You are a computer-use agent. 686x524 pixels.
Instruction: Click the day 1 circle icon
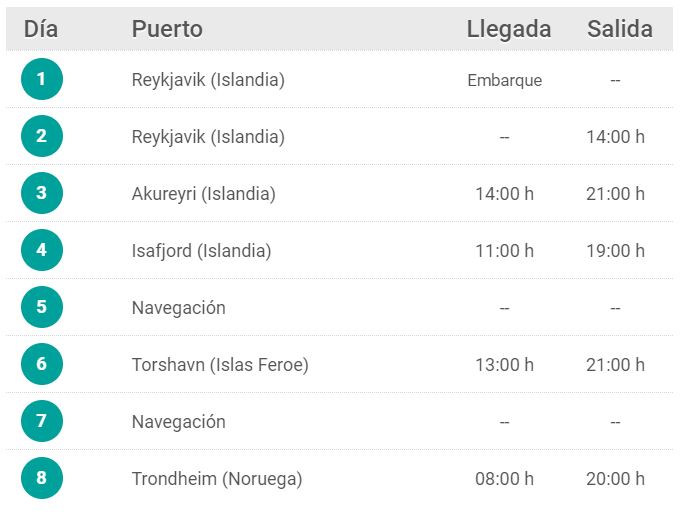tap(42, 79)
